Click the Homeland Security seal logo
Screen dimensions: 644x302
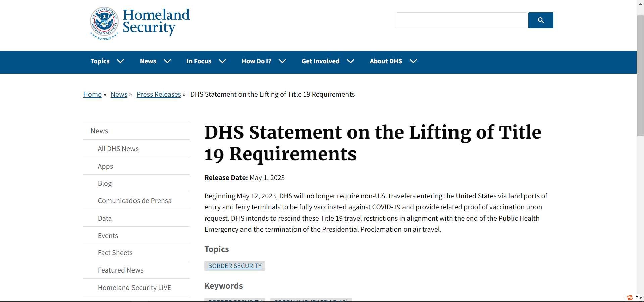(104, 23)
